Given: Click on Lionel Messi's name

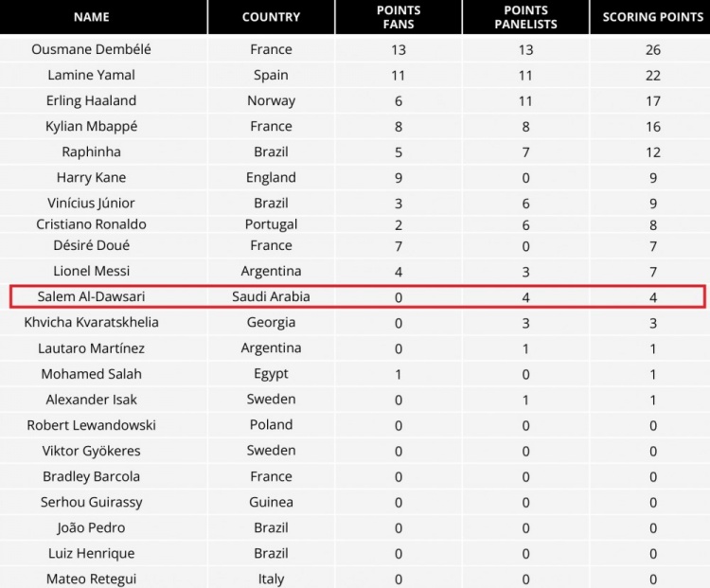Looking at the screenshot, I should click(x=91, y=271).
